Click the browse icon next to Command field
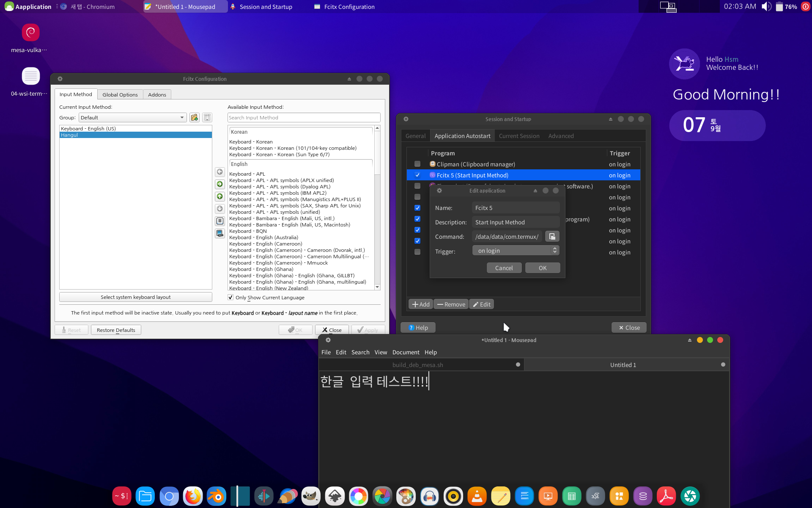The height and width of the screenshot is (508, 812). point(552,237)
